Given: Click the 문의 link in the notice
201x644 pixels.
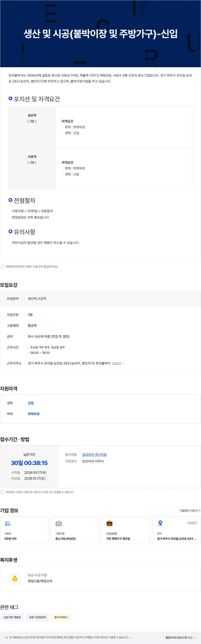Looking at the screenshot, I should (46, 267).
